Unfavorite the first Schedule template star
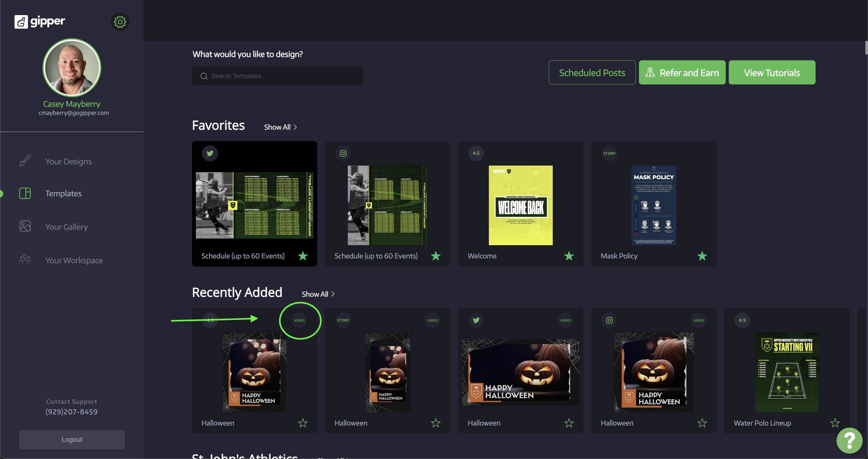The image size is (868, 459). point(303,256)
